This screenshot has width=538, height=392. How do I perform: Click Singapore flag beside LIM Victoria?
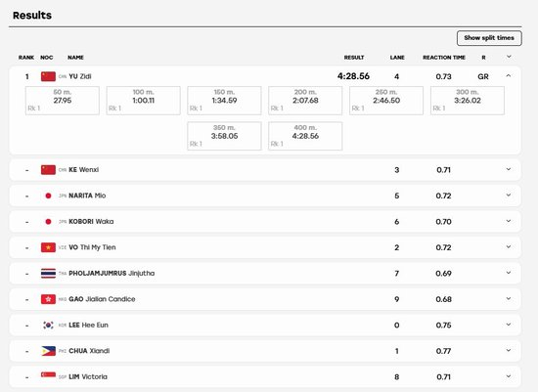coord(48,376)
